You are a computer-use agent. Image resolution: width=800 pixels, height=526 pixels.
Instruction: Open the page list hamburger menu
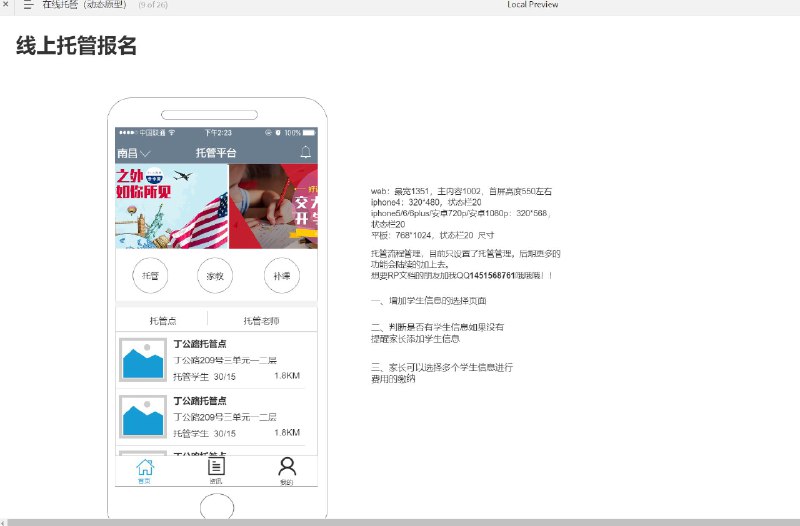click(x=28, y=5)
